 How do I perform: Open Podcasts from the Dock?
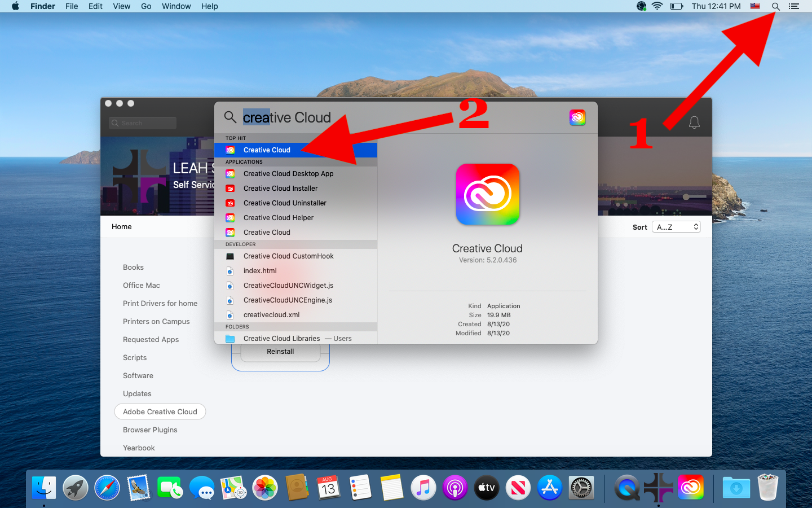455,488
